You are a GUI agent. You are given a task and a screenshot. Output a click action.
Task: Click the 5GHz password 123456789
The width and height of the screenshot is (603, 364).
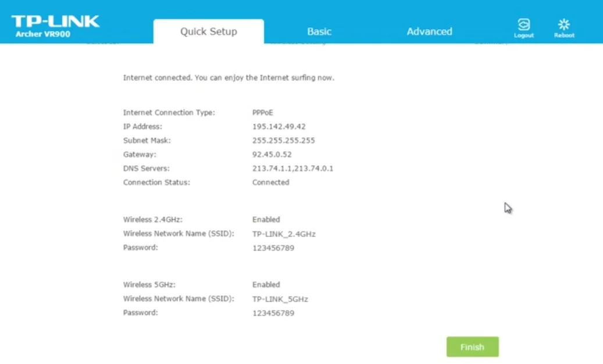point(273,313)
